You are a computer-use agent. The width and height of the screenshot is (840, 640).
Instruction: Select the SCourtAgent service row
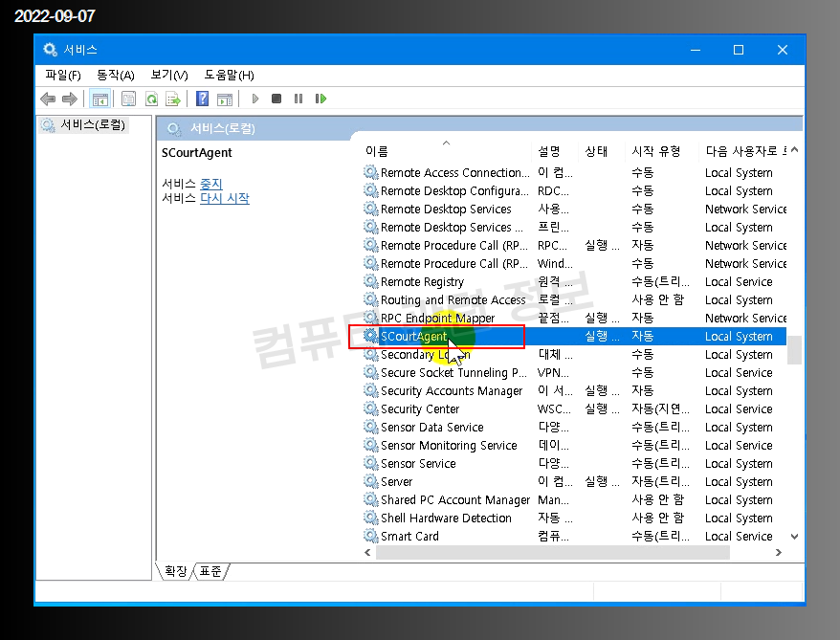click(574, 336)
